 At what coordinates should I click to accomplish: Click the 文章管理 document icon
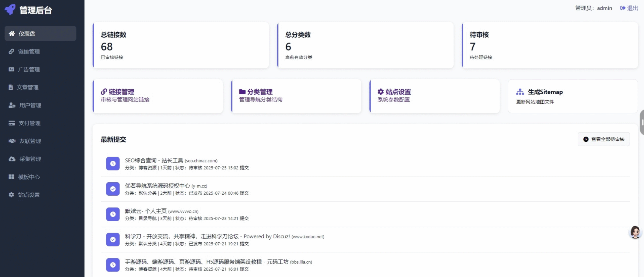point(11,87)
